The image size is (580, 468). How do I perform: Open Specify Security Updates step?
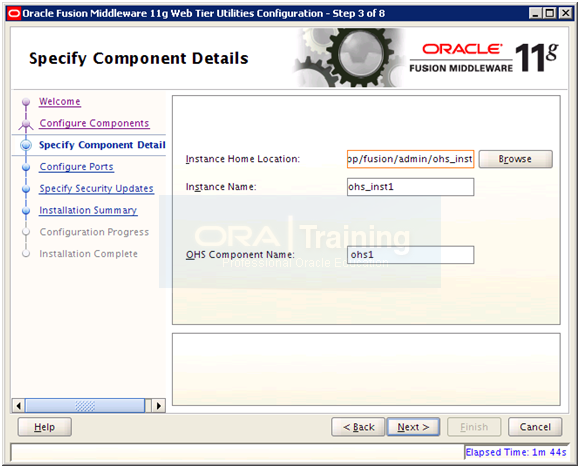[x=97, y=189]
